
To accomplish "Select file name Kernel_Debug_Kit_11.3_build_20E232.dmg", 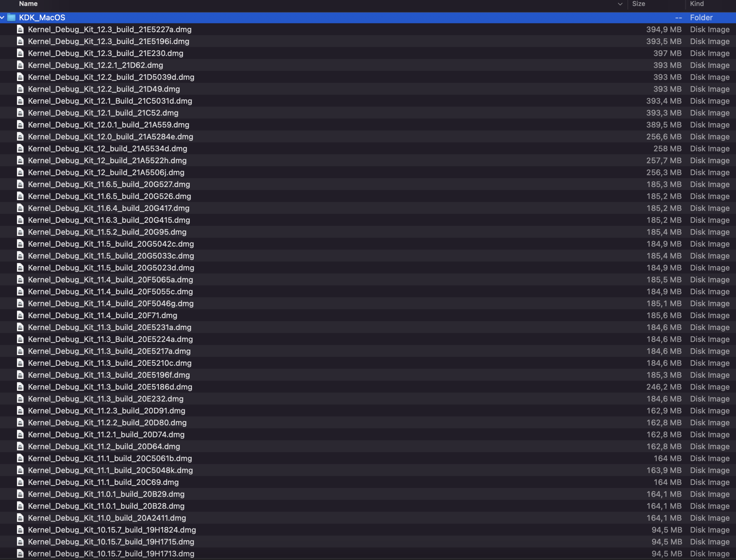I will click(x=105, y=399).
